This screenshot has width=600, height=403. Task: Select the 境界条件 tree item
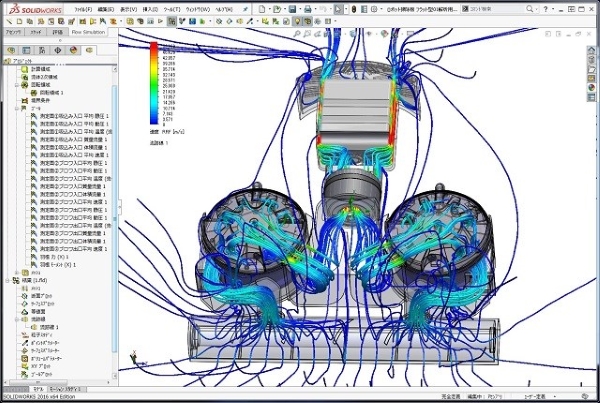pos(38,100)
